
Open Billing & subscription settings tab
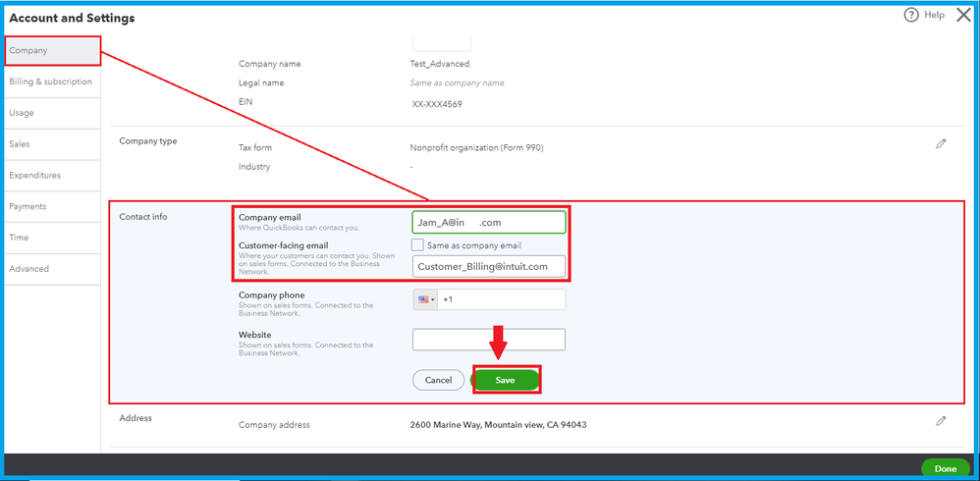click(x=52, y=81)
